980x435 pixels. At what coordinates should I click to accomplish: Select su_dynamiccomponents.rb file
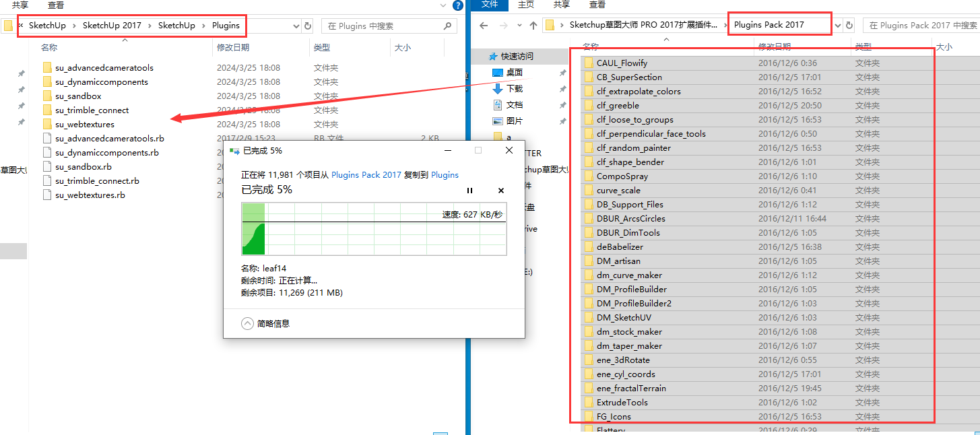click(107, 153)
